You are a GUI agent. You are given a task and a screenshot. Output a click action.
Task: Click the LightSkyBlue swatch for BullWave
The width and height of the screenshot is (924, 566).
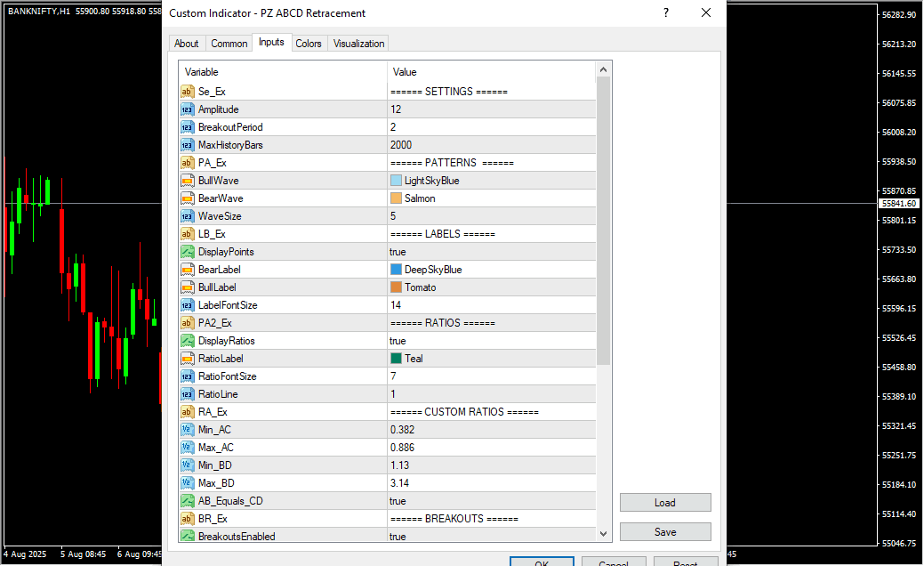click(396, 181)
